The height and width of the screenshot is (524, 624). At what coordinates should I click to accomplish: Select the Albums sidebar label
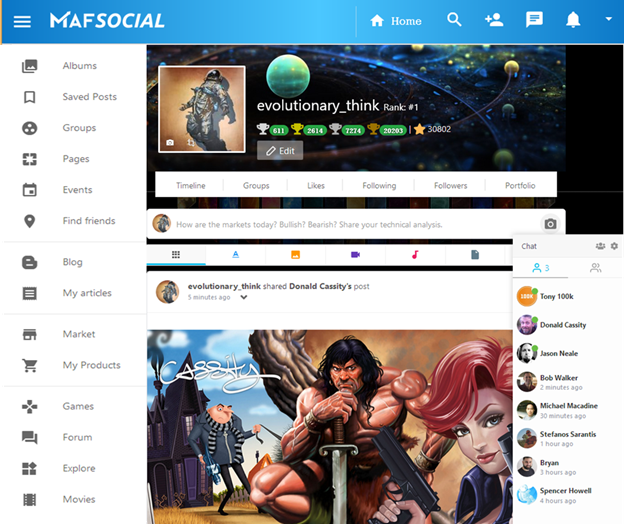(x=80, y=66)
